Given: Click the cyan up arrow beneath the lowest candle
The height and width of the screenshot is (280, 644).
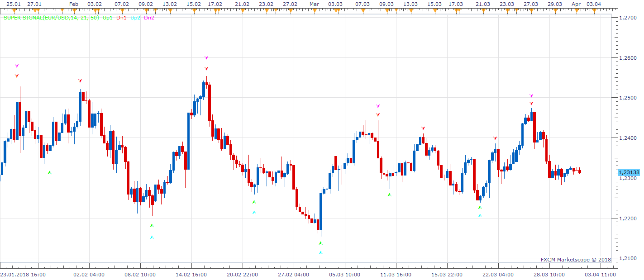Looking at the screenshot, I should click(320, 252).
